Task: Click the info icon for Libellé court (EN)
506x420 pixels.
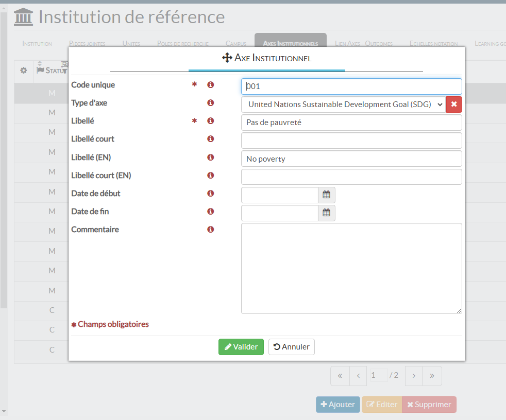Action: click(210, 176)
